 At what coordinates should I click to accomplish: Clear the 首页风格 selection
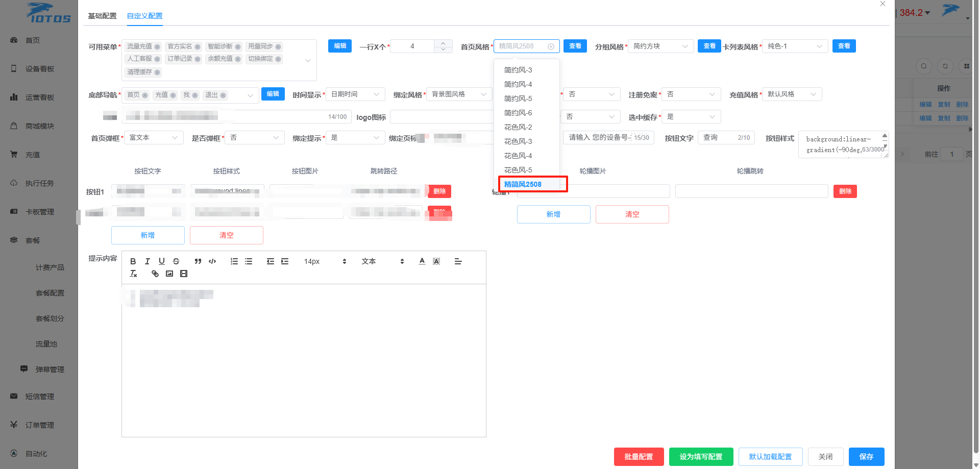551,46
